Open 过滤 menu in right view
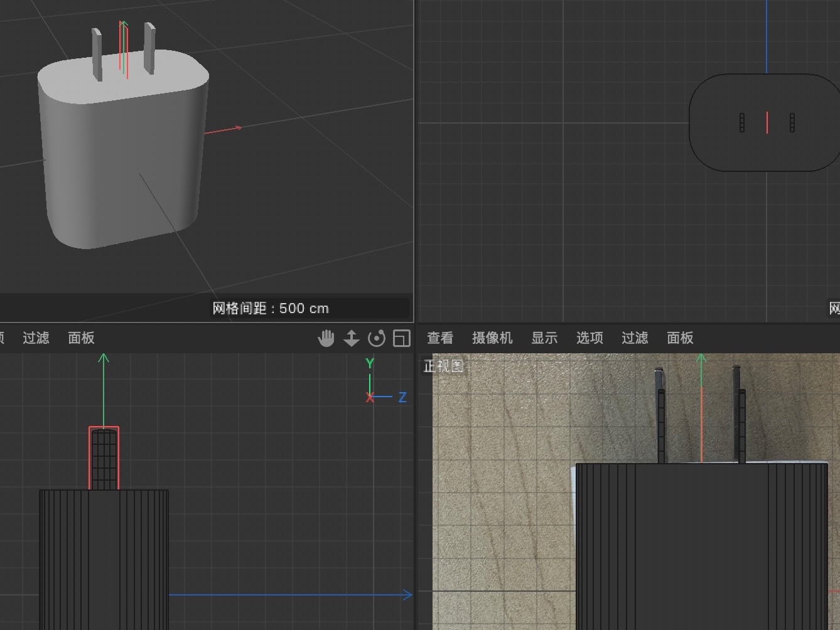Image resolution: width=840 pixels, height=630 pixels. click(36, 338)
